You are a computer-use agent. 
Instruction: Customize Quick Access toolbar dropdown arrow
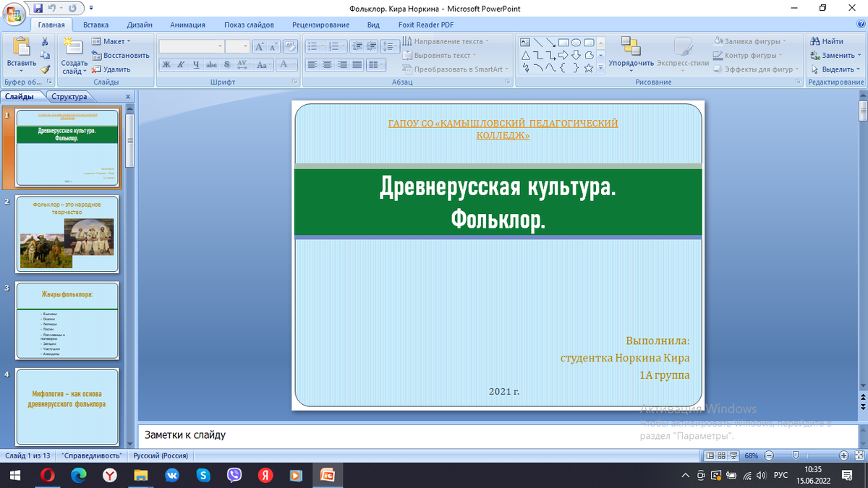point(92,8)
